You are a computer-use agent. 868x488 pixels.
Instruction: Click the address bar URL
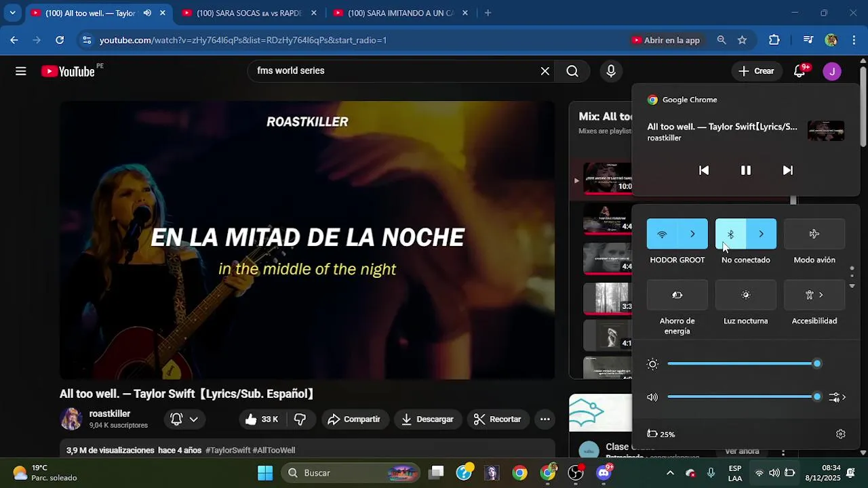(243, 41)
